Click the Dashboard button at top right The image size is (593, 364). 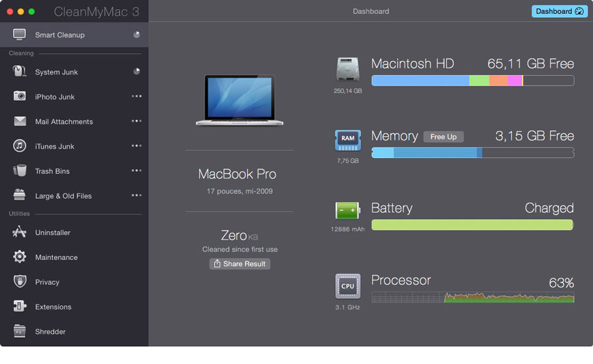point(559,11)
